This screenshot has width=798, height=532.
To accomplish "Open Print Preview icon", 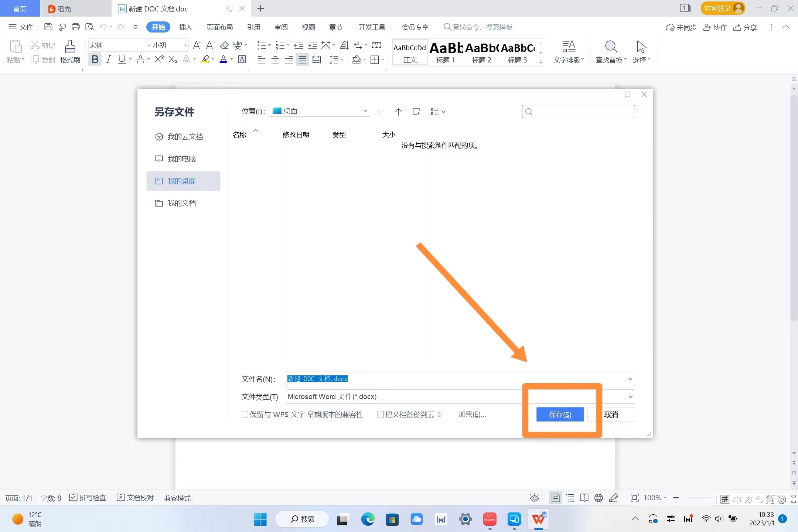I will (89, 27).
